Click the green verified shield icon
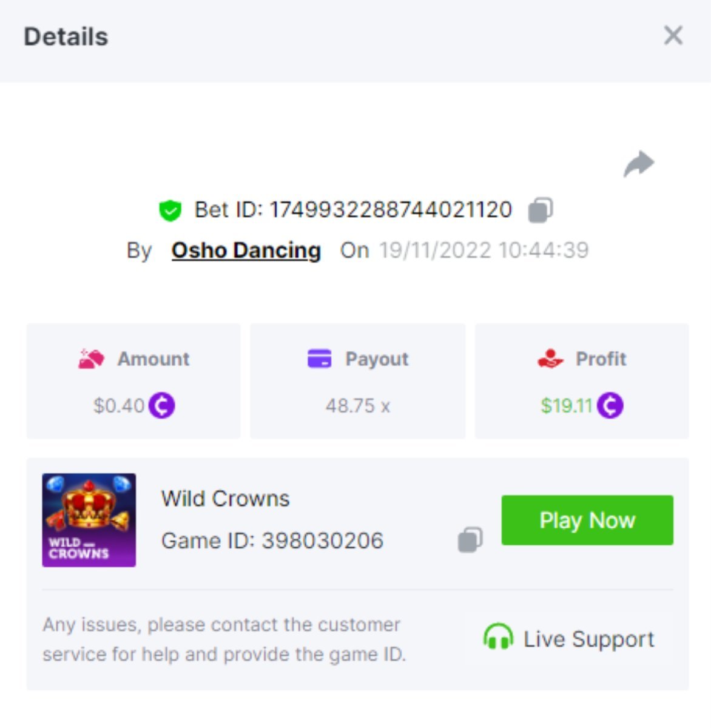 tap(170, 211)
